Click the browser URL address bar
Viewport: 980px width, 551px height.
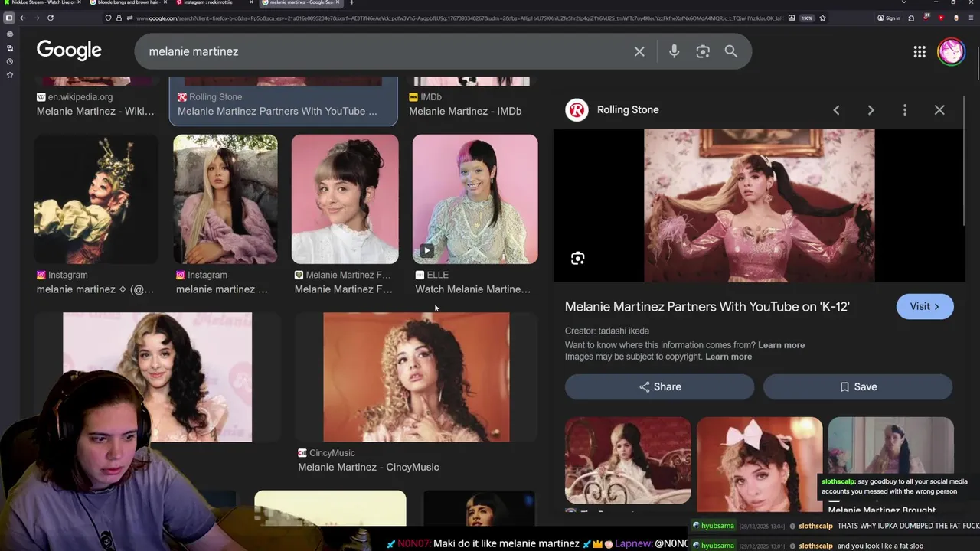pyautogui.click(x=458, y=18)
